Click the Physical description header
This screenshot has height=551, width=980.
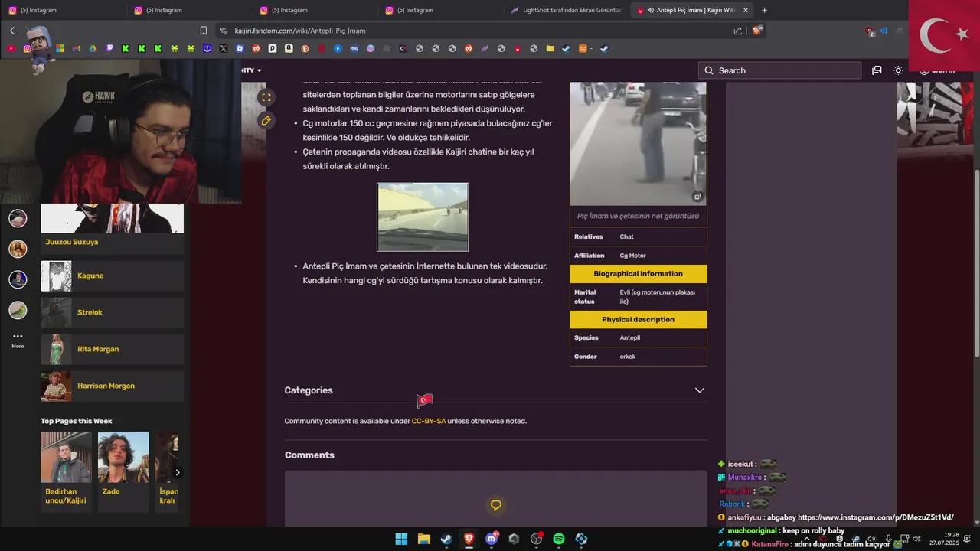tap(638, 319)
